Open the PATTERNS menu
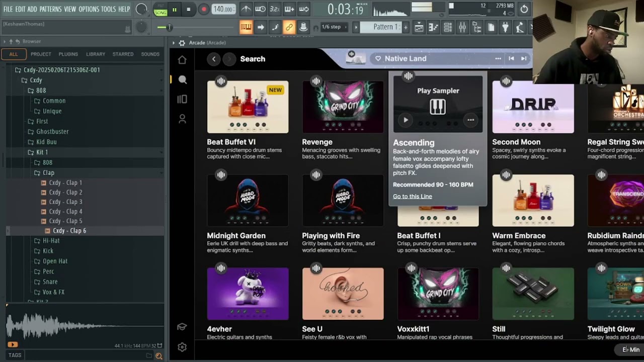Image resolution: width=644 pixels, height=362 pixels. tap(50, 9)
